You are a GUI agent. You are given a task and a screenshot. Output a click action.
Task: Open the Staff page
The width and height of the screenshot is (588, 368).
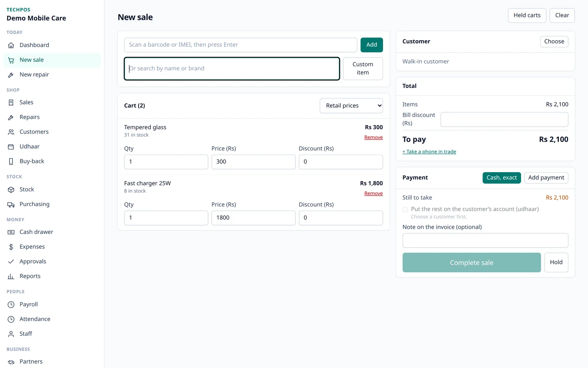click(x=52, y=334)
